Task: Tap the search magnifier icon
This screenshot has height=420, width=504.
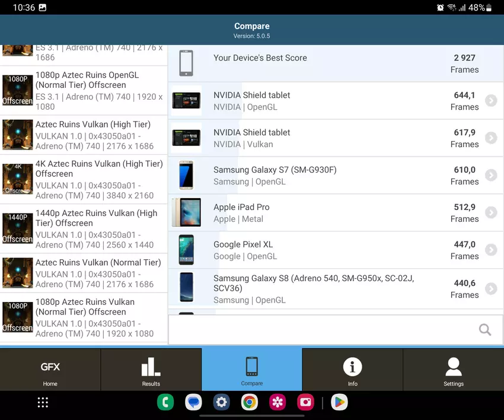Action: (x=484, y=330)
